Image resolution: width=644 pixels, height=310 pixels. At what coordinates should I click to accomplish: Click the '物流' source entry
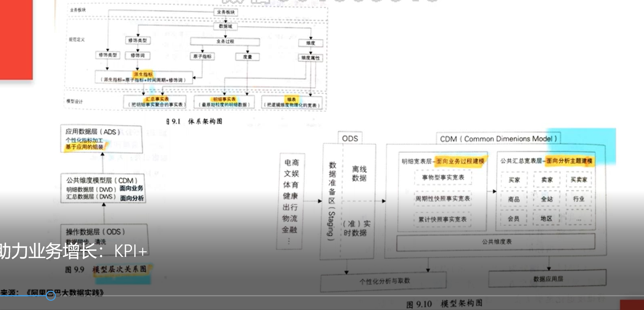click(x=290, y=219)
